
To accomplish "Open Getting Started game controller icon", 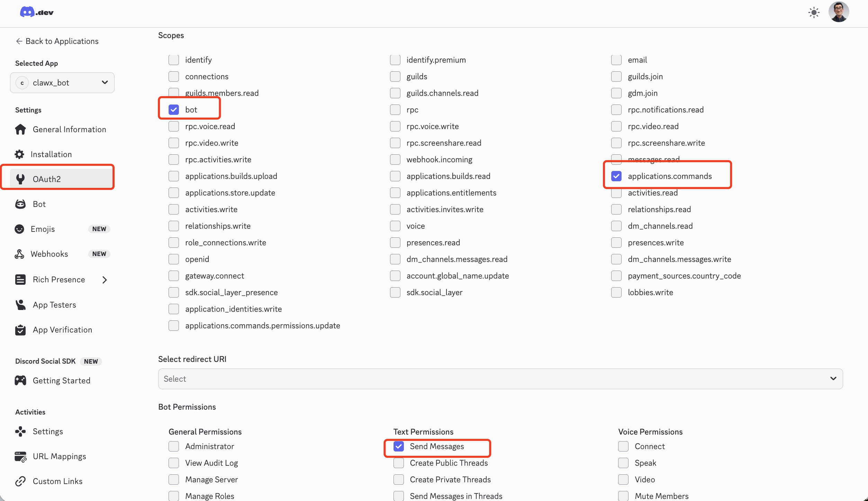I will point(20,381).
